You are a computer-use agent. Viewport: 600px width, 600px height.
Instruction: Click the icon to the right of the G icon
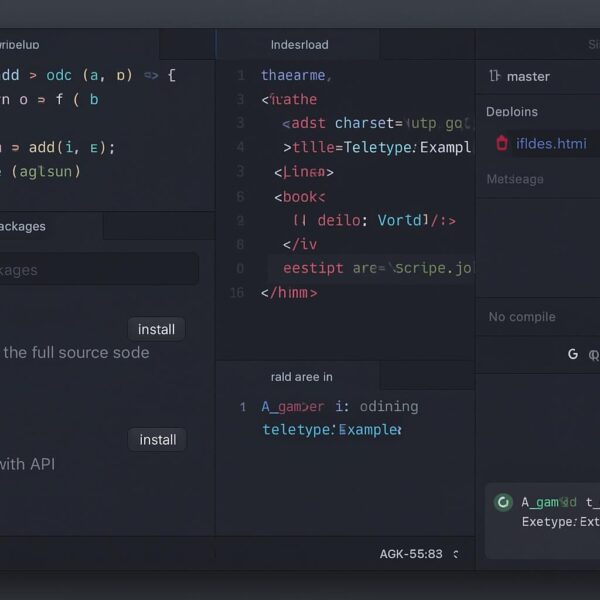tap(594, 354)
